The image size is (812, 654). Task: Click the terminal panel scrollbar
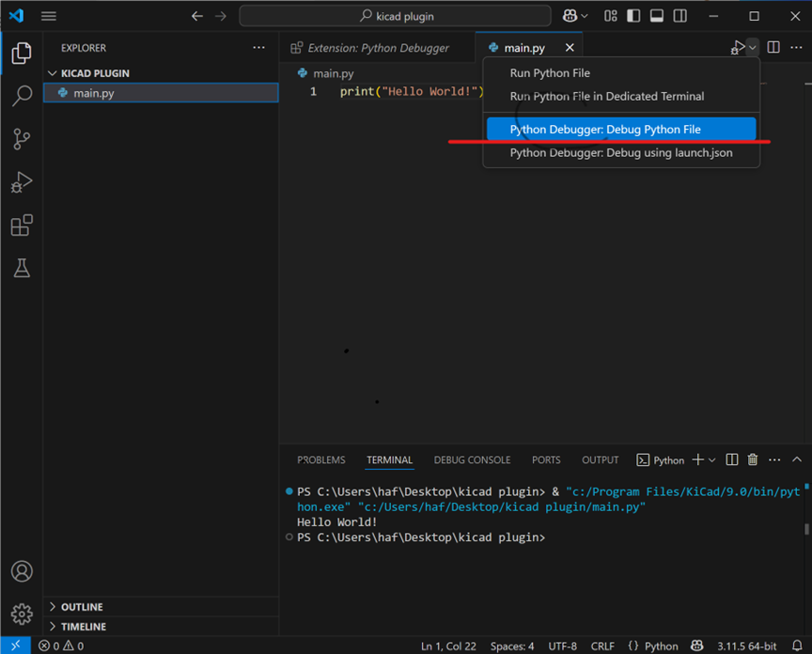[x=806, y=529]
